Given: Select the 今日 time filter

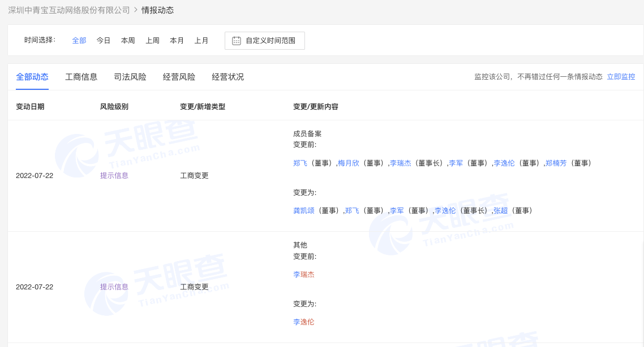Looking at the screenshot, I should click(x=104, y=41).
